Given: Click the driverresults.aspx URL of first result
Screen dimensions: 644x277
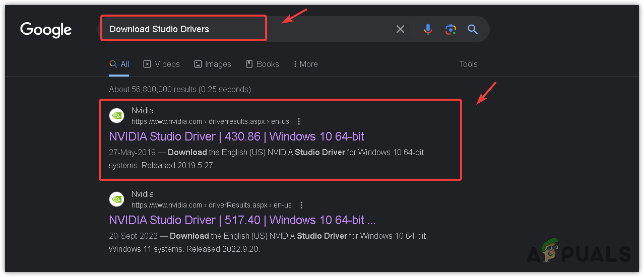Looking at the screenshot, I should [x=211, y=121].
